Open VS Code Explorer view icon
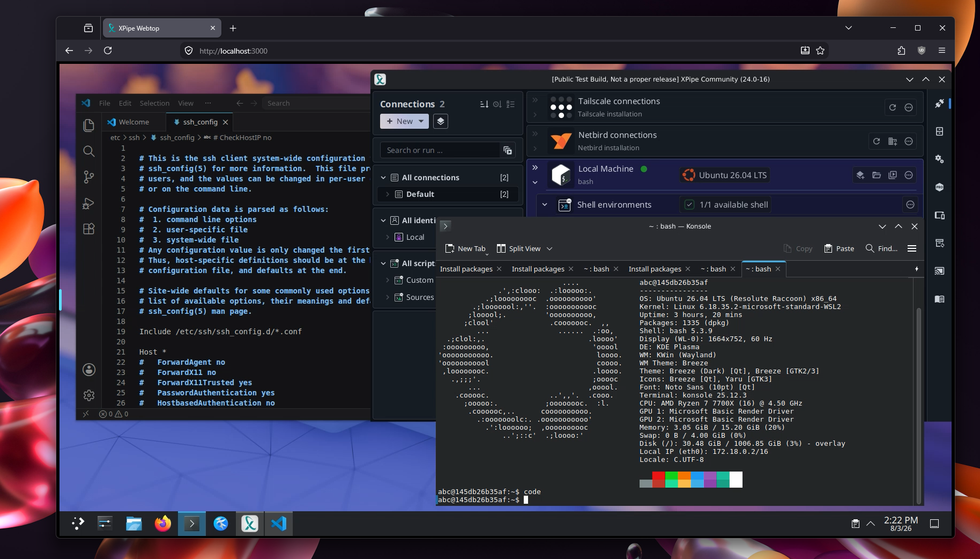Screen dimensions: 980x559 [x=89, y=125]
